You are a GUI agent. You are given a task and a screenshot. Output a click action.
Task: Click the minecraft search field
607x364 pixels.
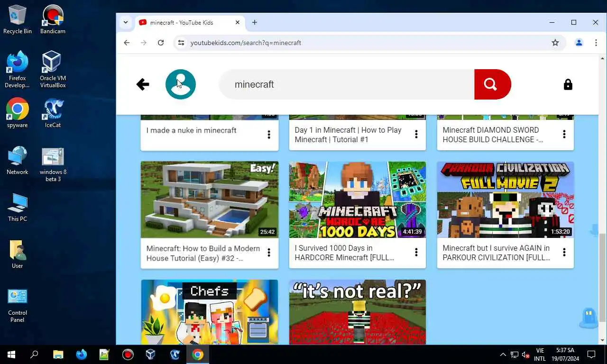coord(347,84)
